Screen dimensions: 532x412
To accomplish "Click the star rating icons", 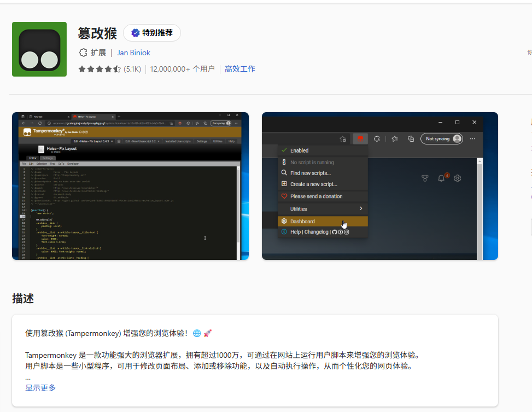I will [100, 69].
